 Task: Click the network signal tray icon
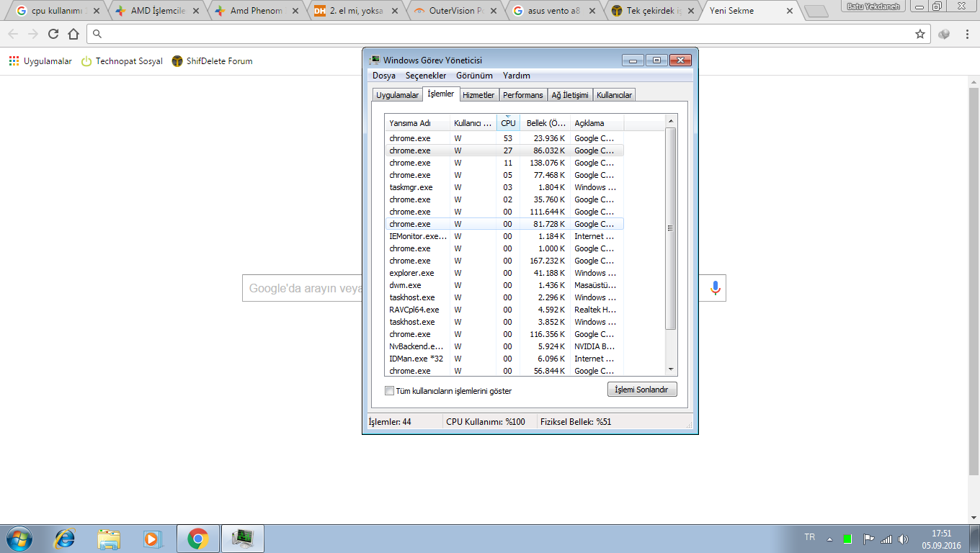pyautogui.click(x=886, y=539)
